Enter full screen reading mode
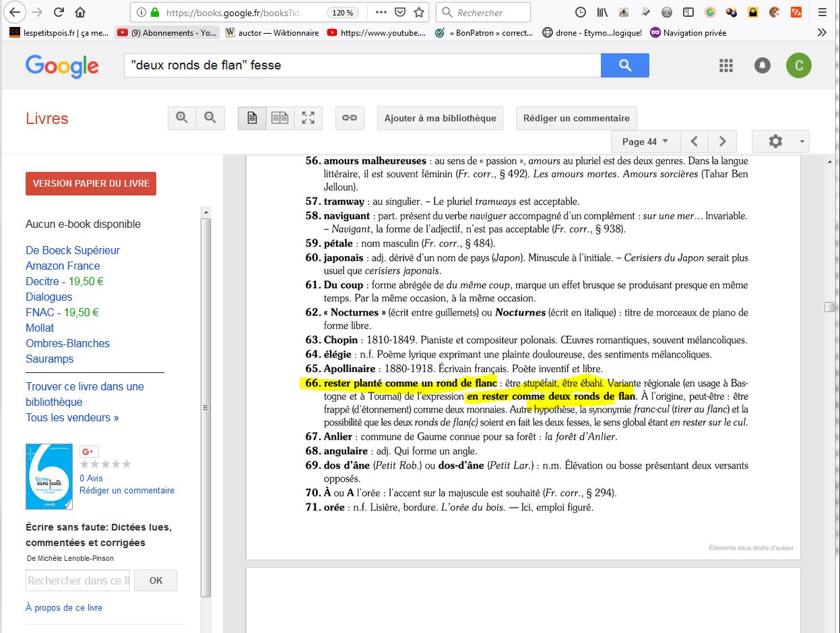This screenshot has height=633, width=840. click(x=308, y=118)
